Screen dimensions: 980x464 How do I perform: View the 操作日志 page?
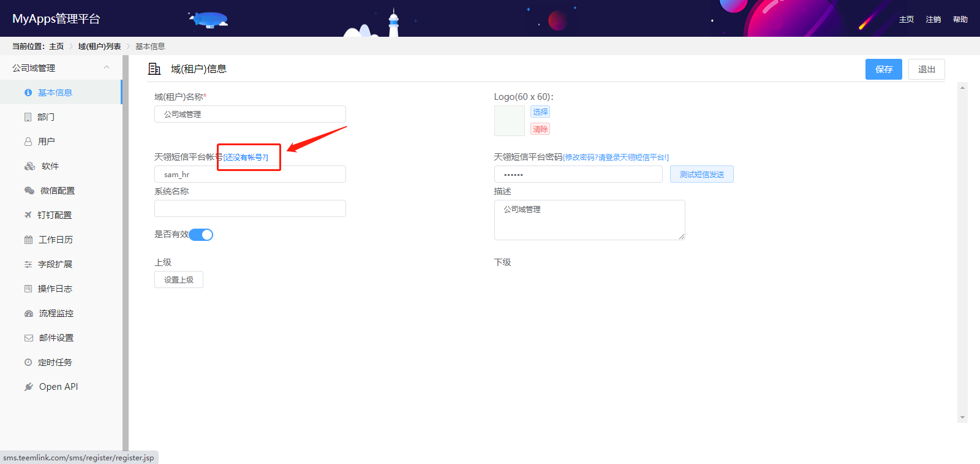(x=61, y=289)
